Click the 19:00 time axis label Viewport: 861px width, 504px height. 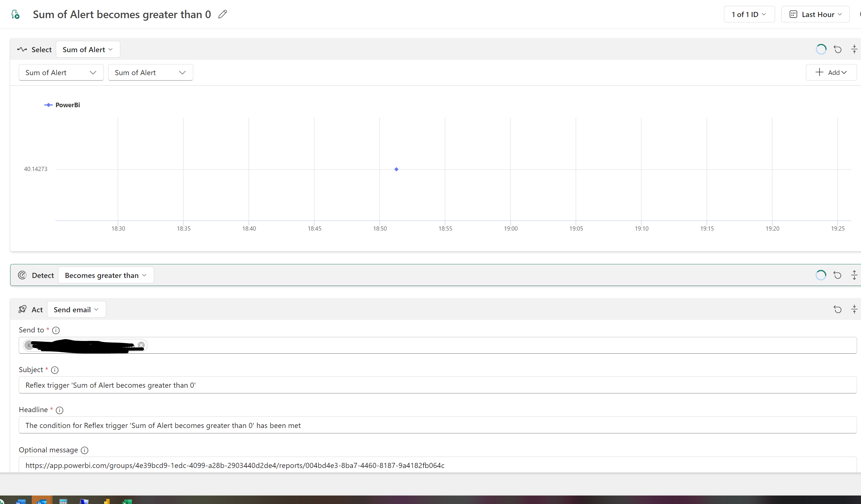click(511, 228)
